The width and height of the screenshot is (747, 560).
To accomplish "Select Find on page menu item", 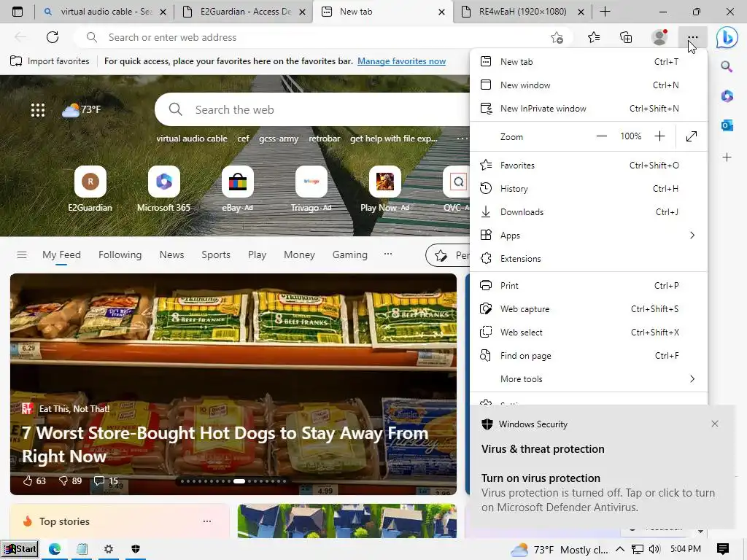I will point(589,356).
